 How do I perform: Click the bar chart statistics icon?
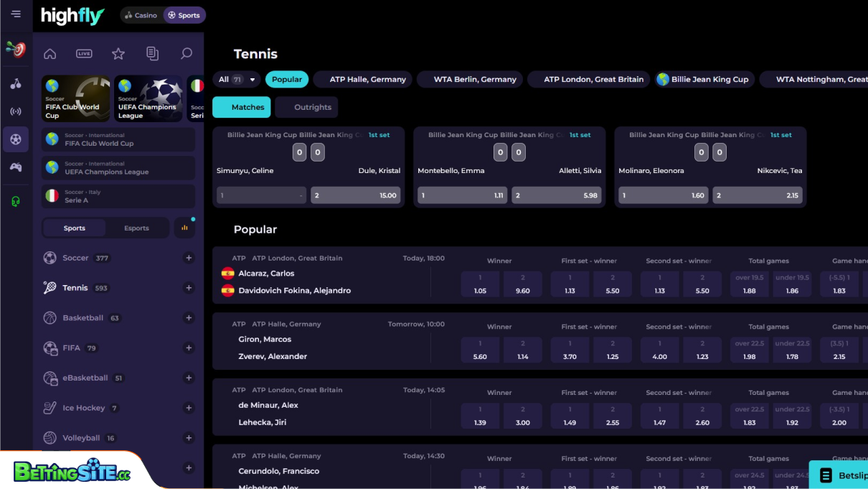pyautogui.click(x=184, y=228)
